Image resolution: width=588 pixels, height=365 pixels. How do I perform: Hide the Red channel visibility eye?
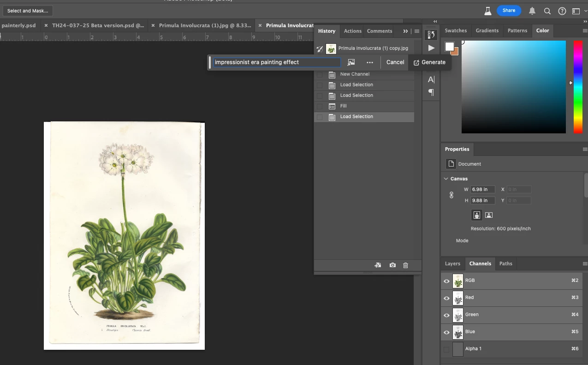pyautogui.click(x=446, y=298)
